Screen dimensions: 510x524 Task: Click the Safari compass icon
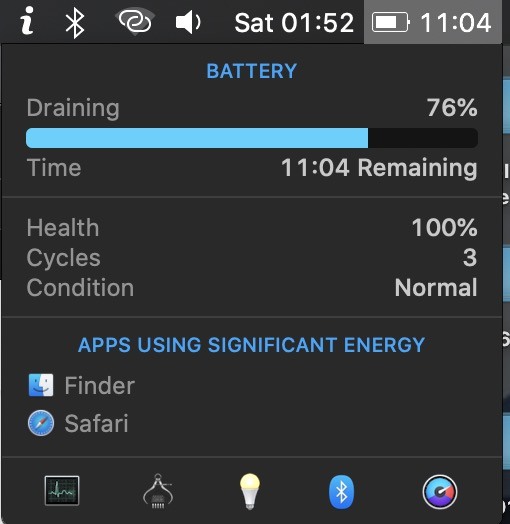point(41,423)
